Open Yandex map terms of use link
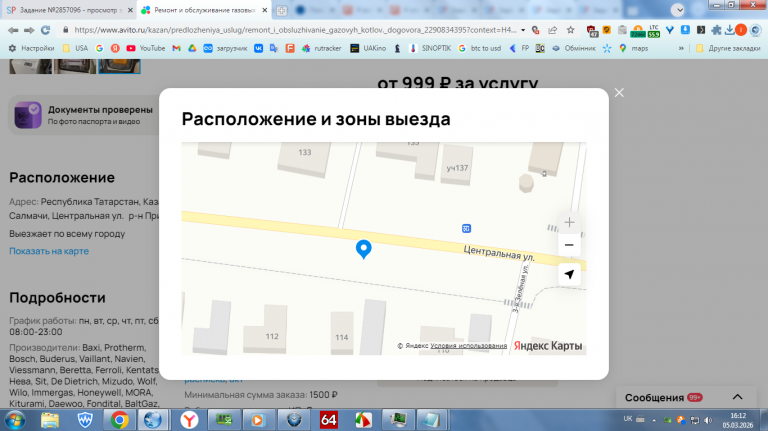 click(x=468, y=346)
